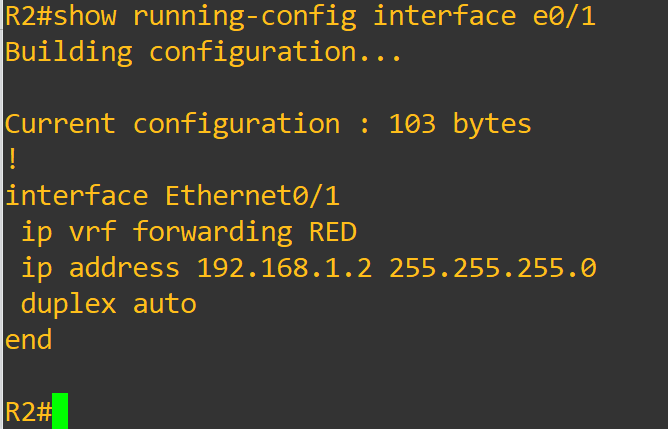The width and height of the screenshot is (668, 429).
Task: Click the word 'bytes' in the output
Action: [x=492, y=124]
